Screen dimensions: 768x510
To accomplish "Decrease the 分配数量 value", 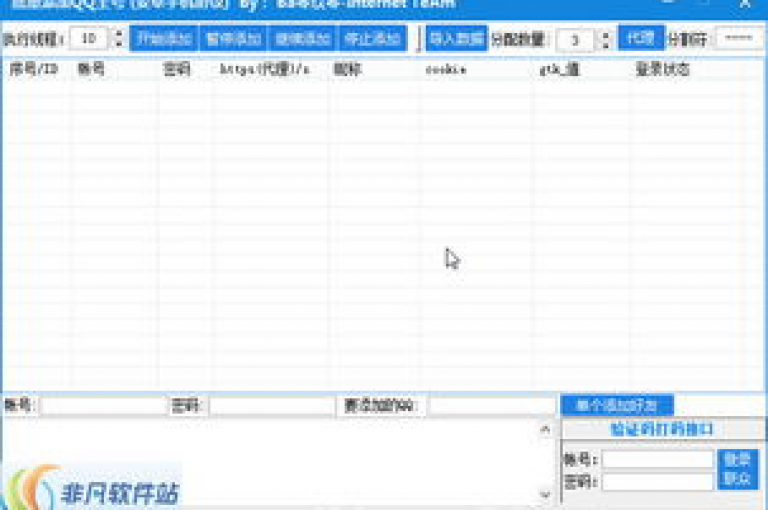I will (606, 45).
